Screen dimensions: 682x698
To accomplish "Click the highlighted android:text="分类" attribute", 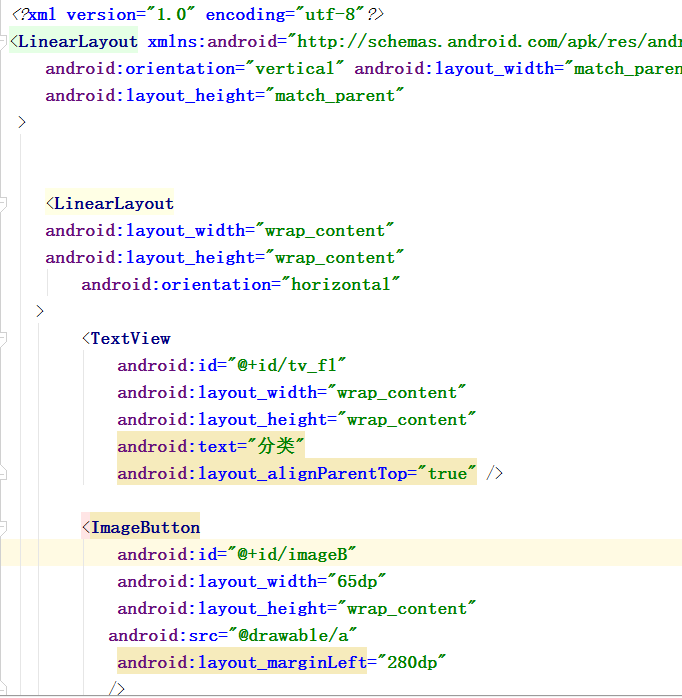I will click(x=211, y=446).
